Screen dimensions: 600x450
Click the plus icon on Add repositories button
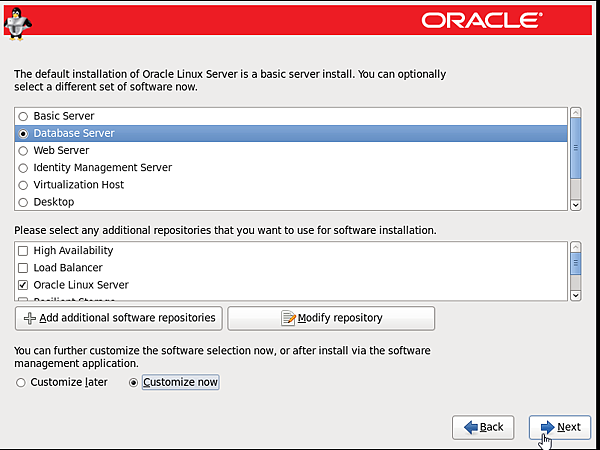pos(29,318)
